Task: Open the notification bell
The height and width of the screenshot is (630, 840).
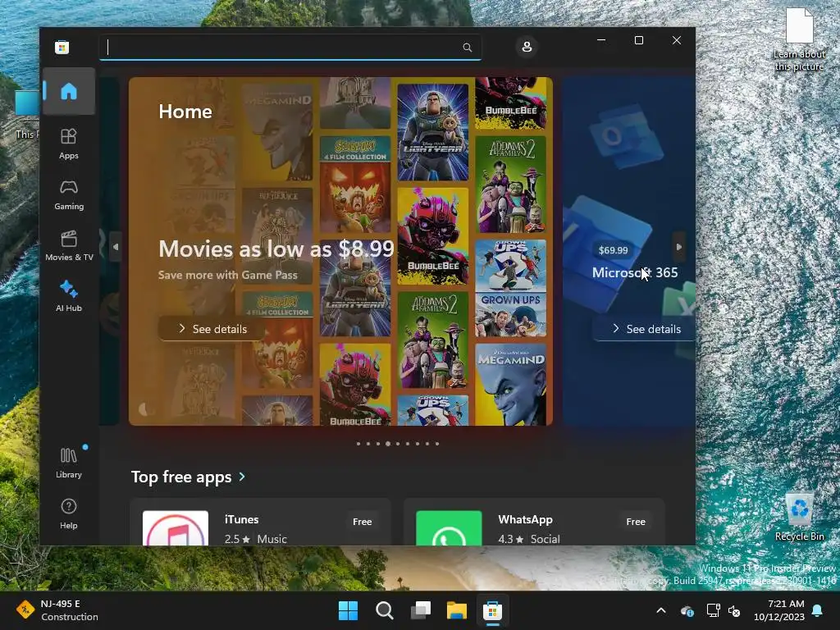Action: pos(818,610)
